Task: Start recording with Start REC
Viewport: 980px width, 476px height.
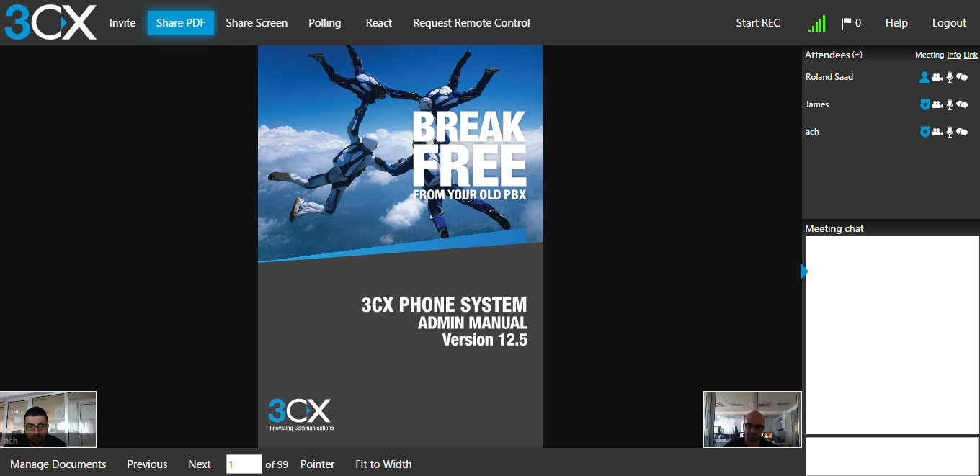Action: pos(758,23)
